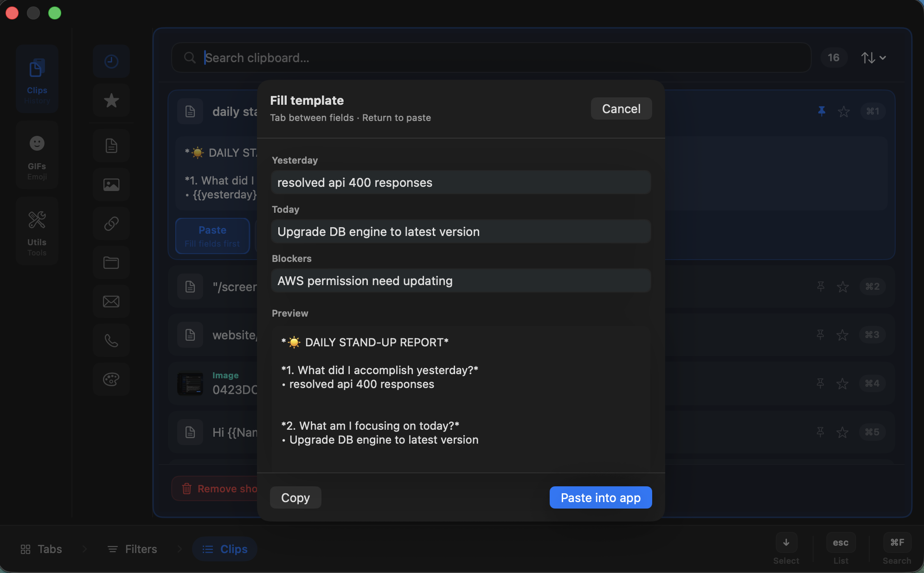The image size is (924, 573).
Task: Select the links filter icon
Action: [x=111, y=223]
